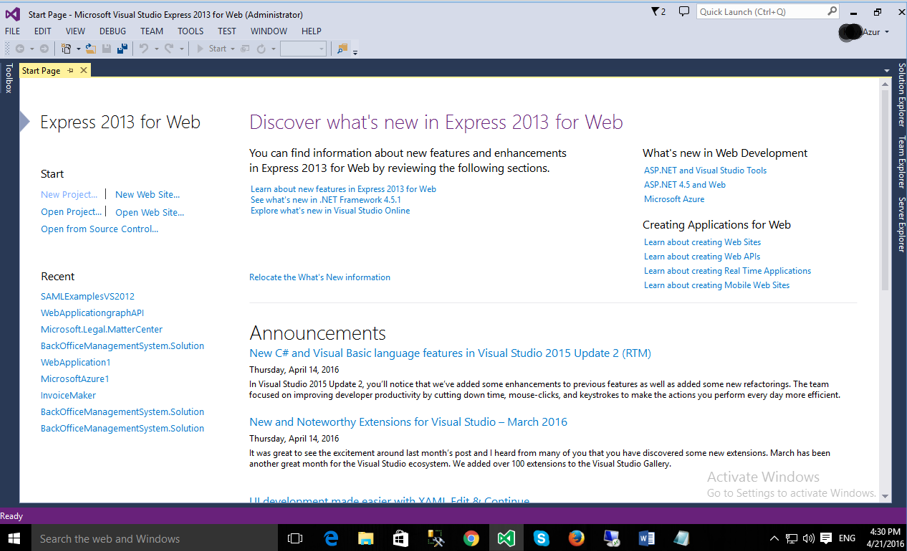This screenshot has height=551, width=907.
Task: Click the Task View taskbar icon
Action: tap(295, 538)
